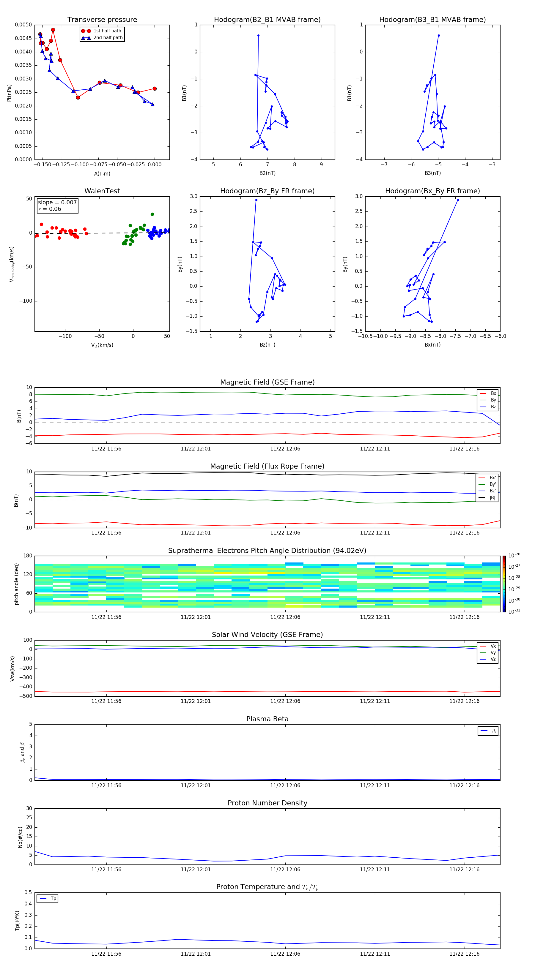Click the "VA(km/s)" x-axis label

[x=102, y=345]
